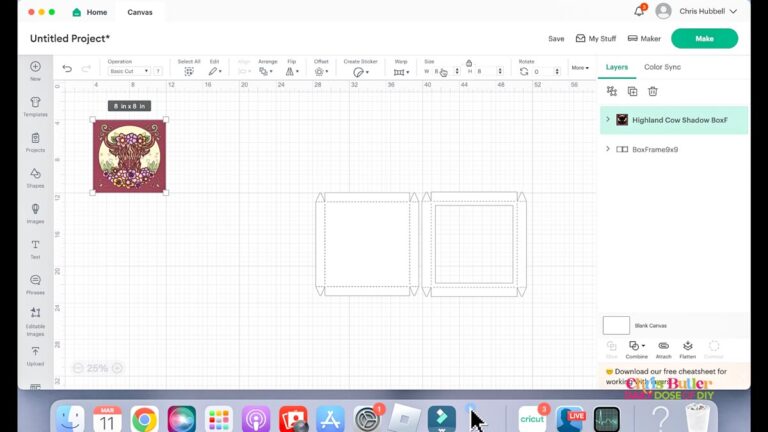Click the Text tool icon
768x432 pixels.
tap(35, 248)
